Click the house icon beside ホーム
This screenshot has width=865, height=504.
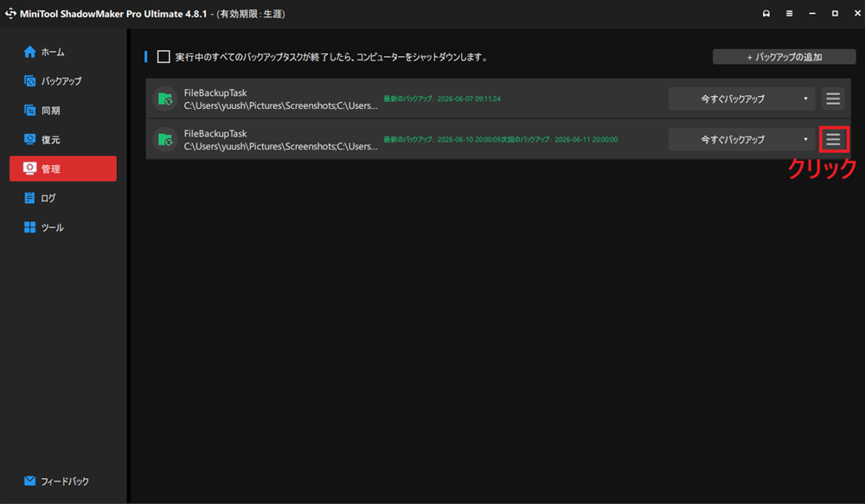(29, 52)
